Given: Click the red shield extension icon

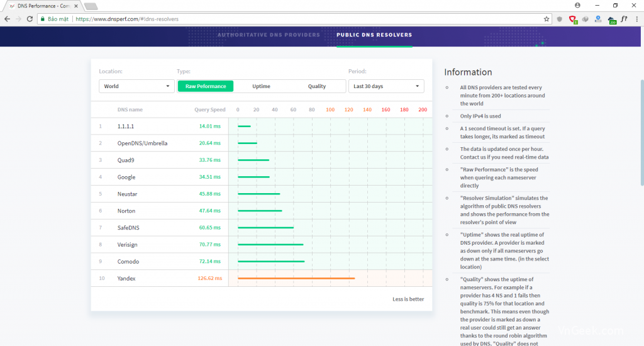Looking at the screenshot, I should tap(572, 20).
